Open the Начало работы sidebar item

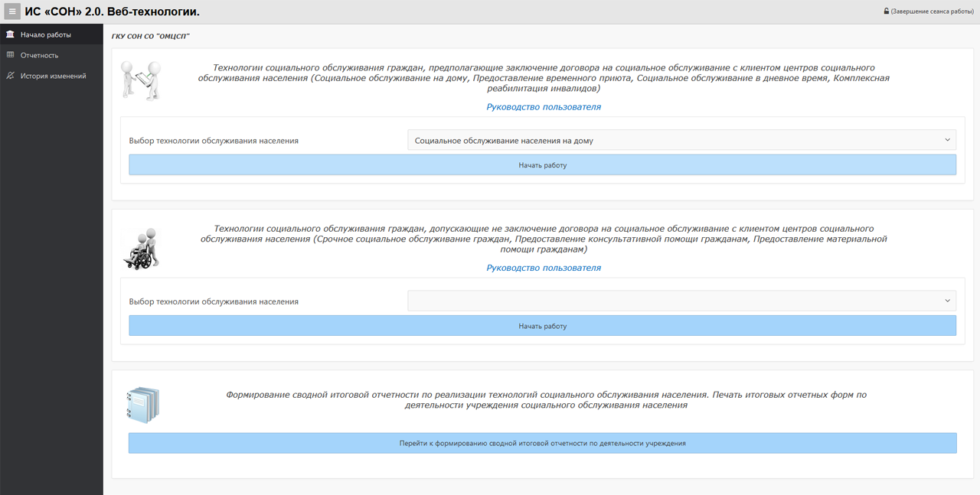[x=51, y=34]
